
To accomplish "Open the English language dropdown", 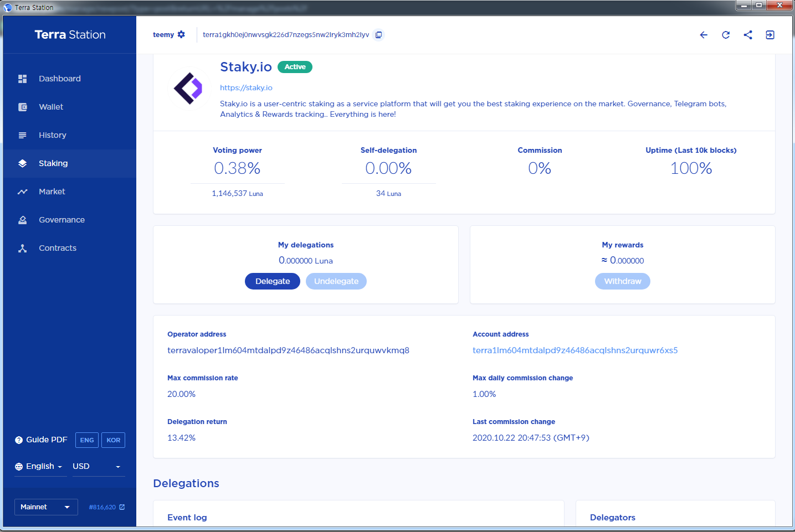I will tap(40, 467).
